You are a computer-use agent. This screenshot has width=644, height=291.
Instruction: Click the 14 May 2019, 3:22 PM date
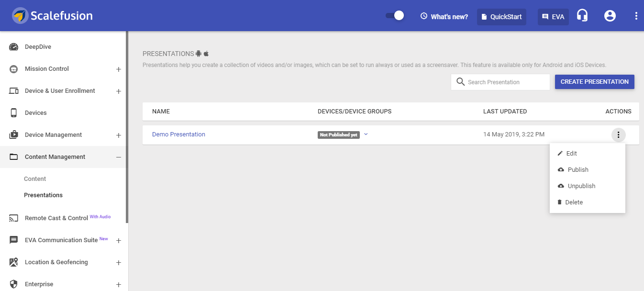(x=514, y=134)
